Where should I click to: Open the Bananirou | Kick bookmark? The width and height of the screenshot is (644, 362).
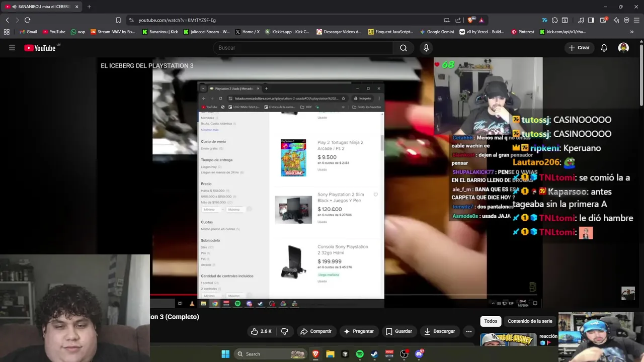(x=160, y=32)
